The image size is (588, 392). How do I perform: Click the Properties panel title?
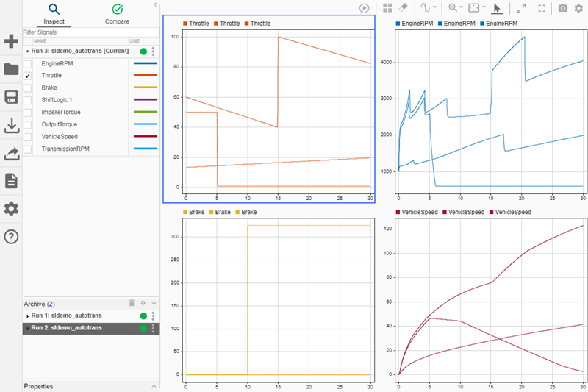pyautogui.click(x=38, y=386)
